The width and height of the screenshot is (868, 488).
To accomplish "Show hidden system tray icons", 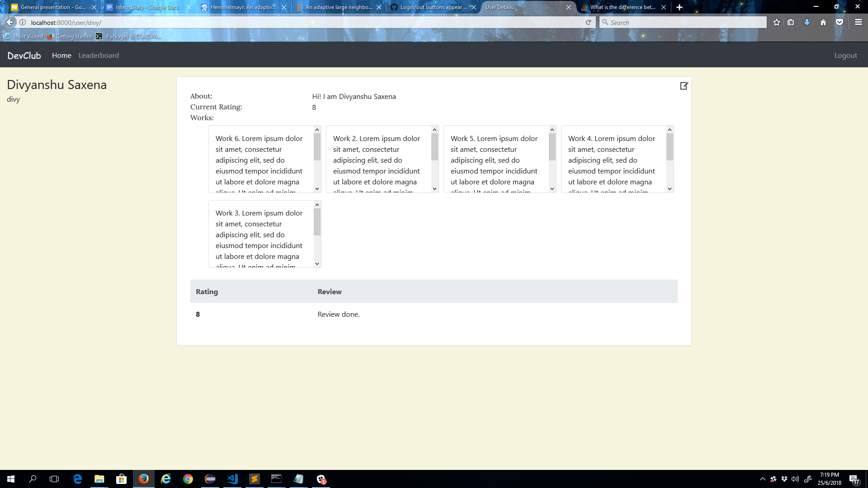I will click(x=762, y=479).
